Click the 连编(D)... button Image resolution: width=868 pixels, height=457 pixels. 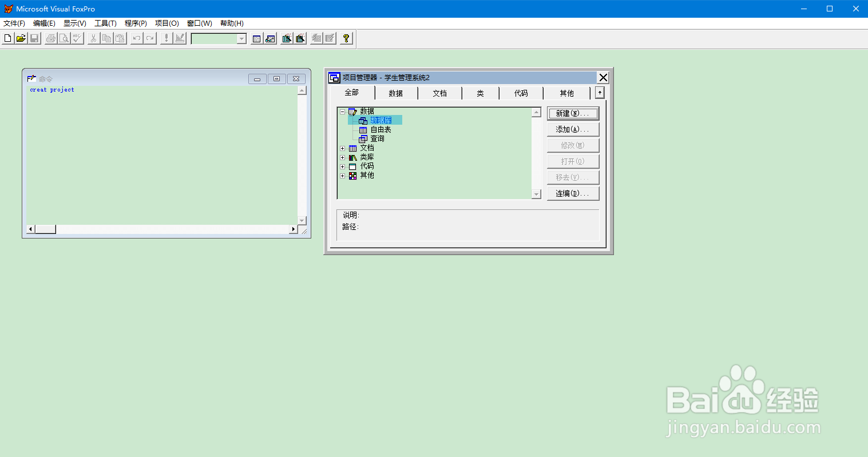click(573, 193)
